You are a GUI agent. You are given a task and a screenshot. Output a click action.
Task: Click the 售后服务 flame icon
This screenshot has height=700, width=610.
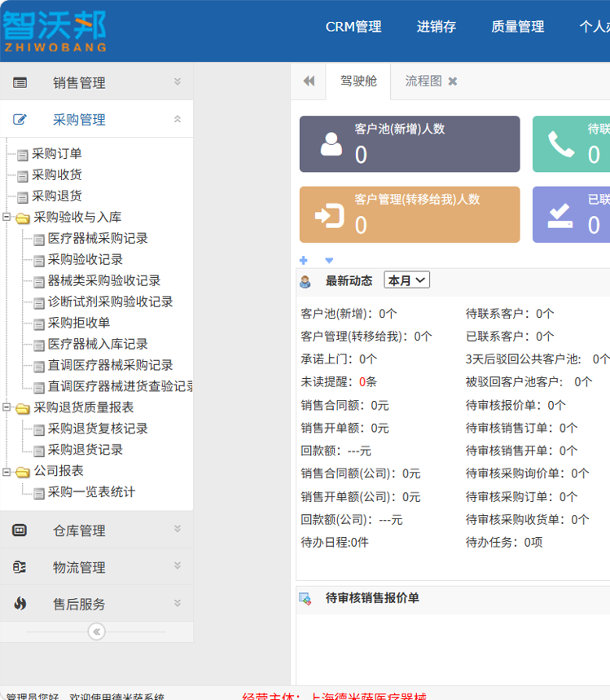(20, 604)
